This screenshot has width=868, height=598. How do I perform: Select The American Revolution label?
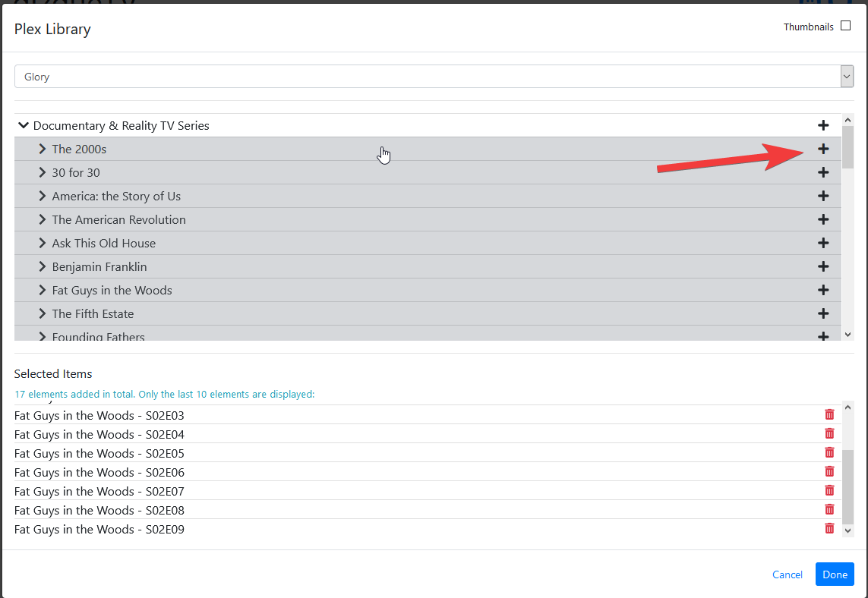119,219
